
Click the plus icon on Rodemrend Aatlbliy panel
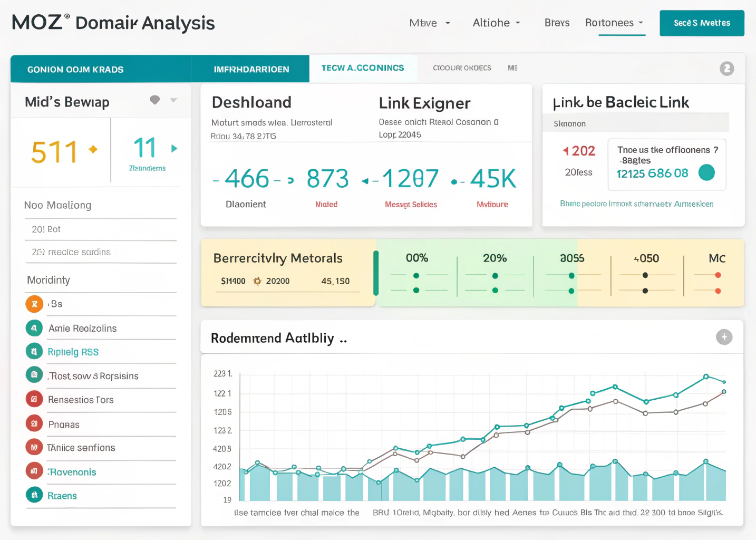point(724,337)
